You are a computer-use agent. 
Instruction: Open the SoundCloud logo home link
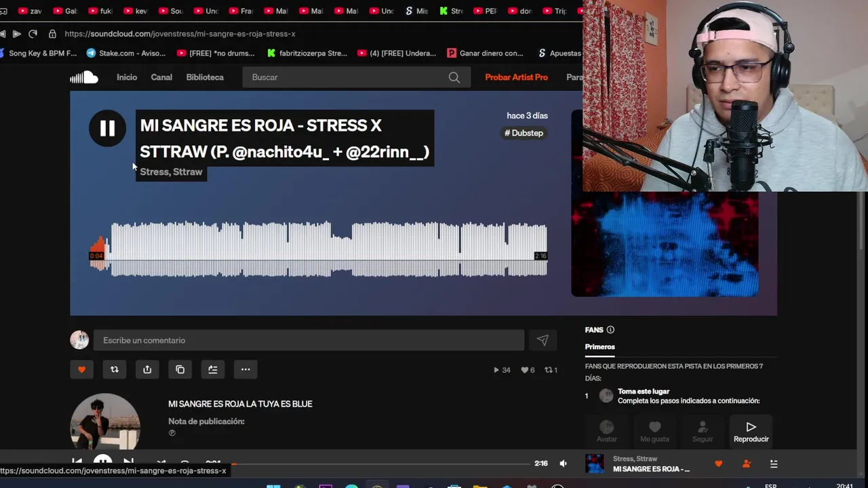[84, 77]
